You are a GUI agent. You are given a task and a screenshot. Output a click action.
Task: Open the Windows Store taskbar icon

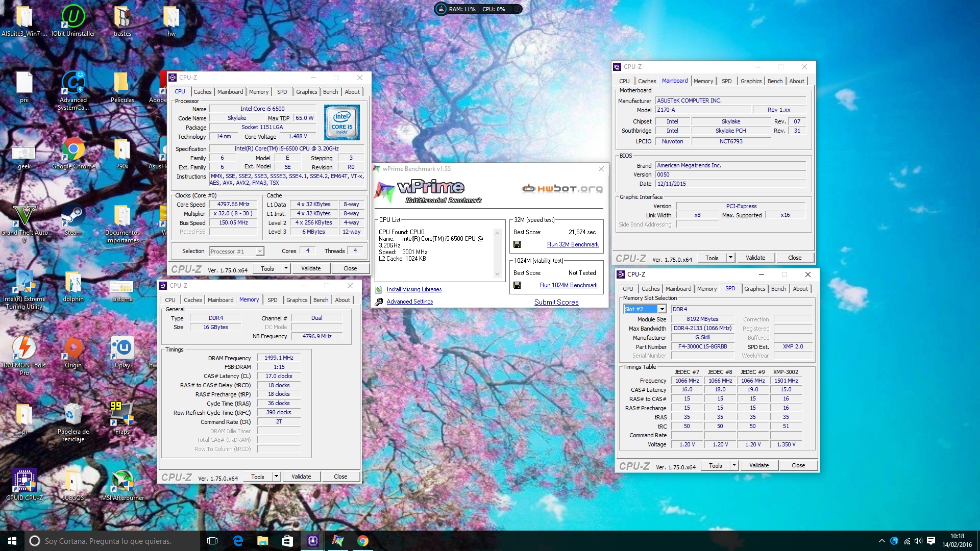pyautogui.click(x=287, y=541)
